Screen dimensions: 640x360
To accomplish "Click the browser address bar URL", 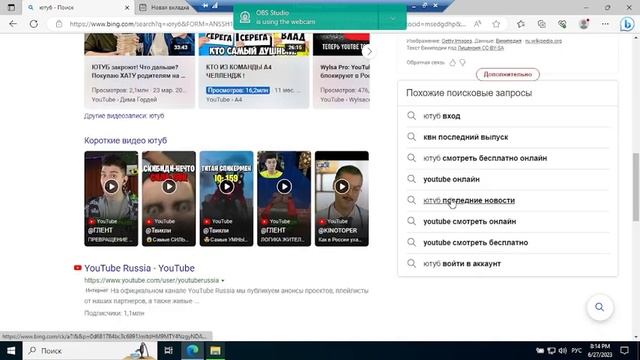I will pyautogui.click(x=151, y=24).
